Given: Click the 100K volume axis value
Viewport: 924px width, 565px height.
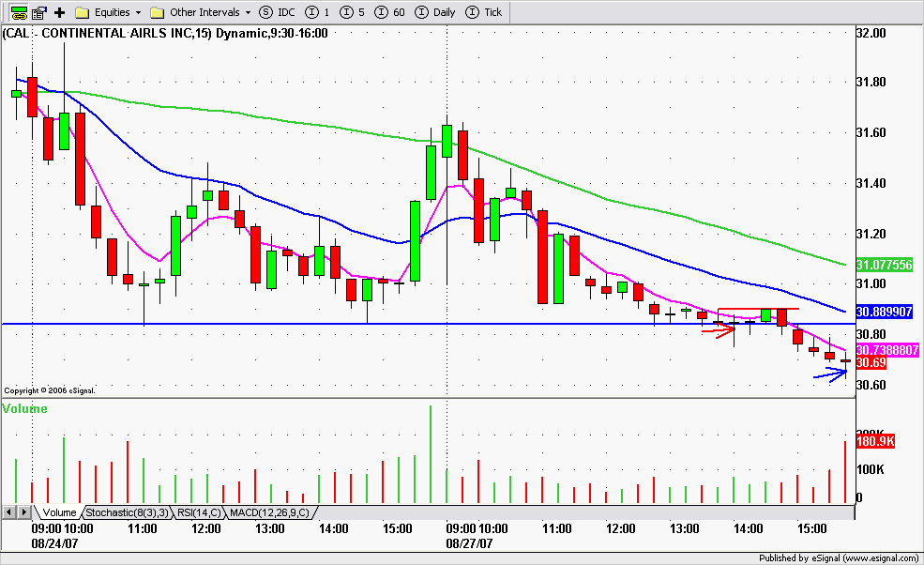Looking at the screenshot, I should 871,469.
